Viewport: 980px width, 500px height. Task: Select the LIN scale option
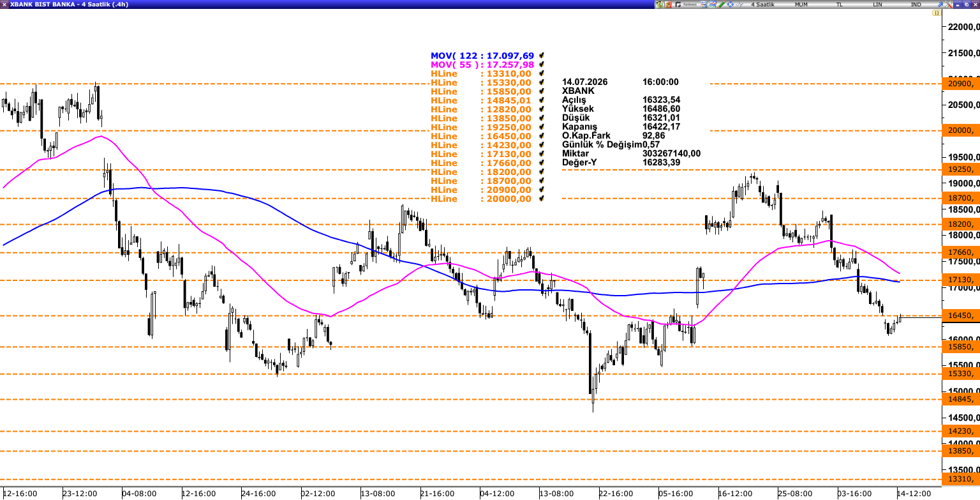(877, 4)
